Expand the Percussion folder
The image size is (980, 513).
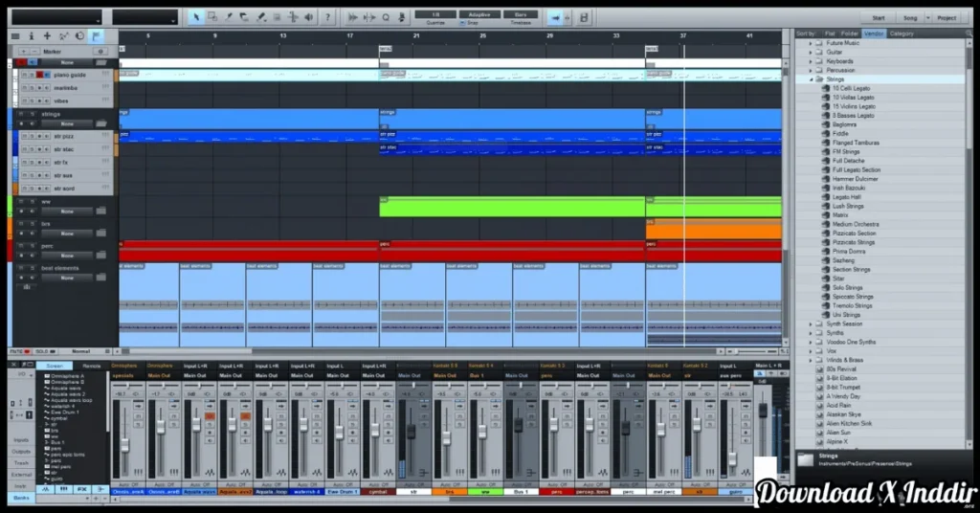tap(811, 71)
